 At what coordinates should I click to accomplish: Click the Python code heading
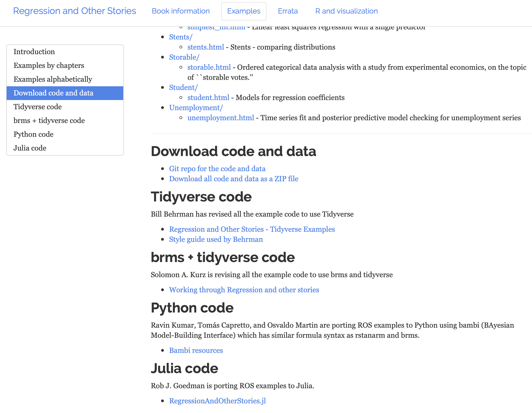pos(192,308)
